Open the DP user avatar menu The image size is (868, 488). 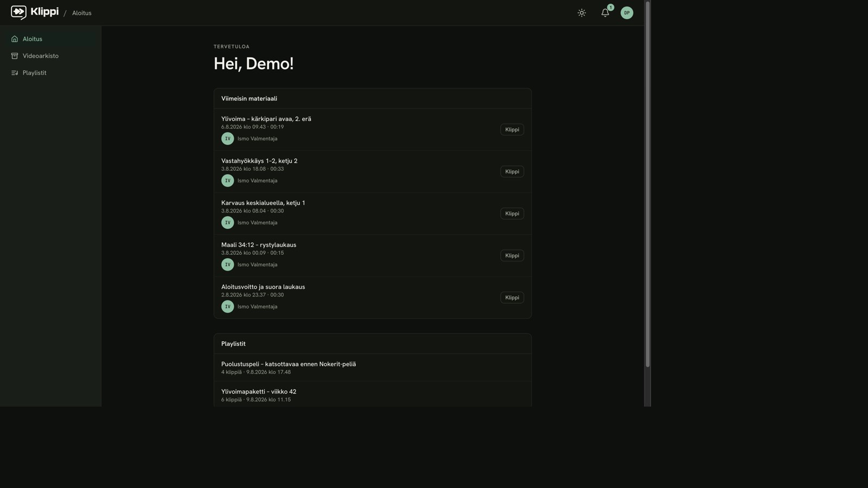[x=627, y=13]
